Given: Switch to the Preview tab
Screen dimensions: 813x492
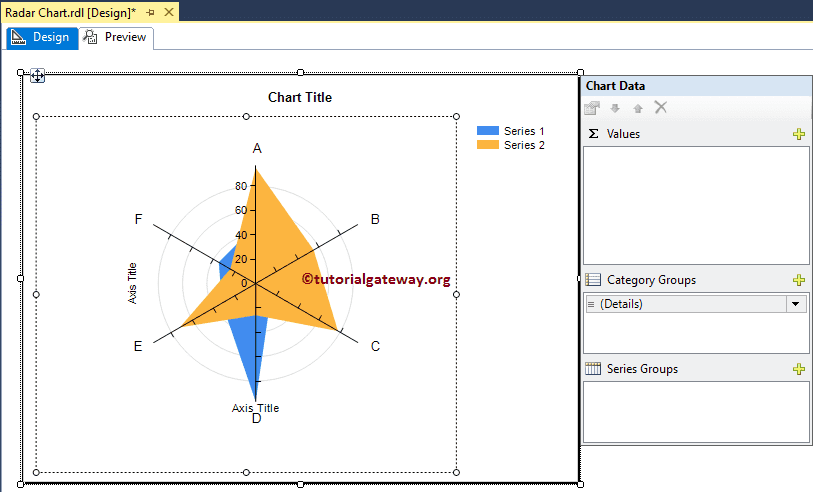Looking at the screenshot, I should click(x=116, y=37).
